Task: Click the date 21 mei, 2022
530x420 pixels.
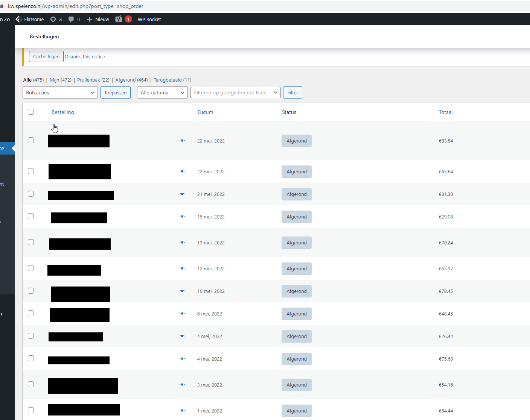Action: 211,194
